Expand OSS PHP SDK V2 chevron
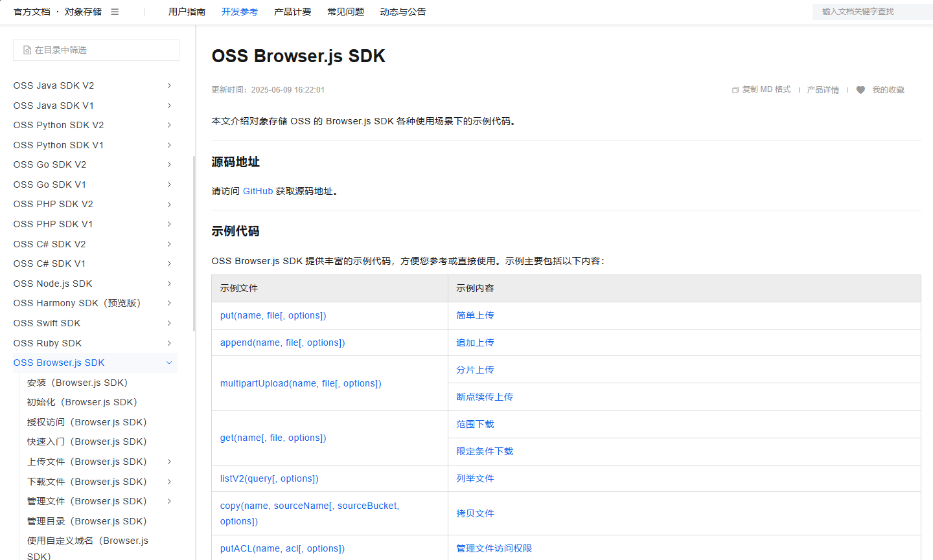Viewport: 933px width, 560px height. tap(169, 205)
